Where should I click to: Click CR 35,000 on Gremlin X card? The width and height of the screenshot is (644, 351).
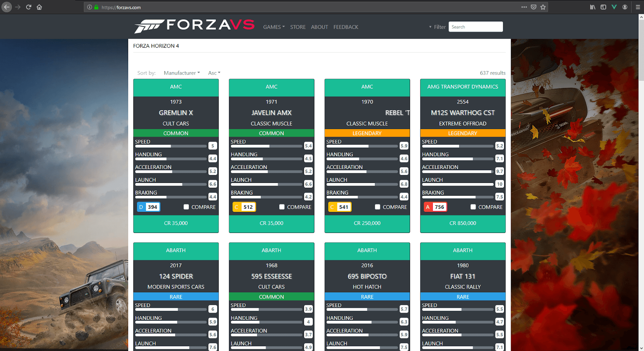(176, 224)
